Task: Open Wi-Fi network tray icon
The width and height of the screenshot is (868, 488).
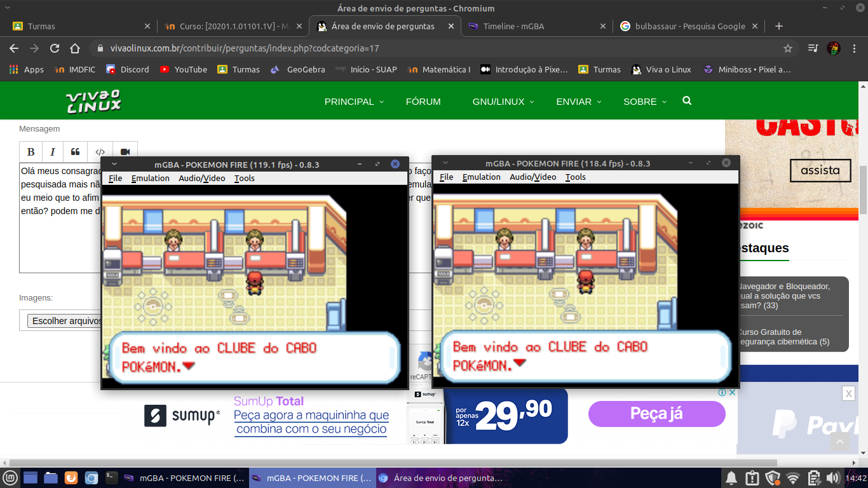Action: 793,478
